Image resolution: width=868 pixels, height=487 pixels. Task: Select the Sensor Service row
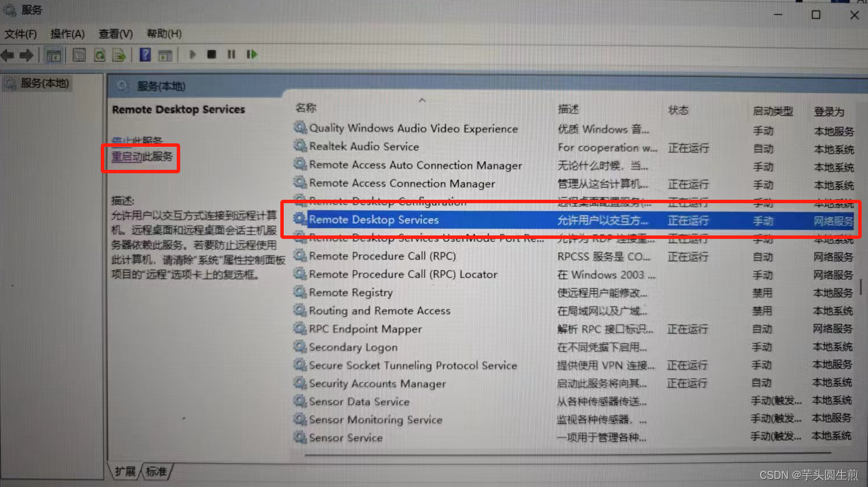coord(574,437)
